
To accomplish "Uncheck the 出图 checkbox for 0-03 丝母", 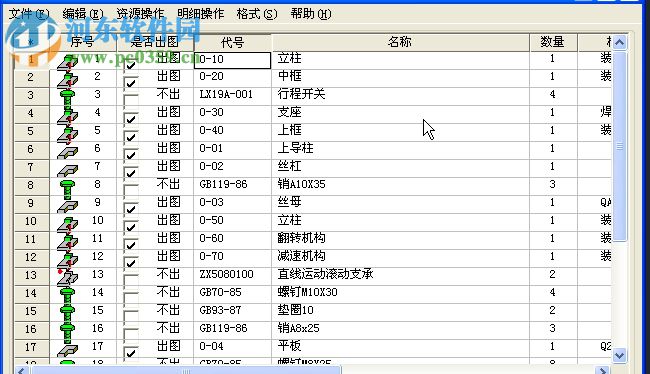I will coord(131,208).
